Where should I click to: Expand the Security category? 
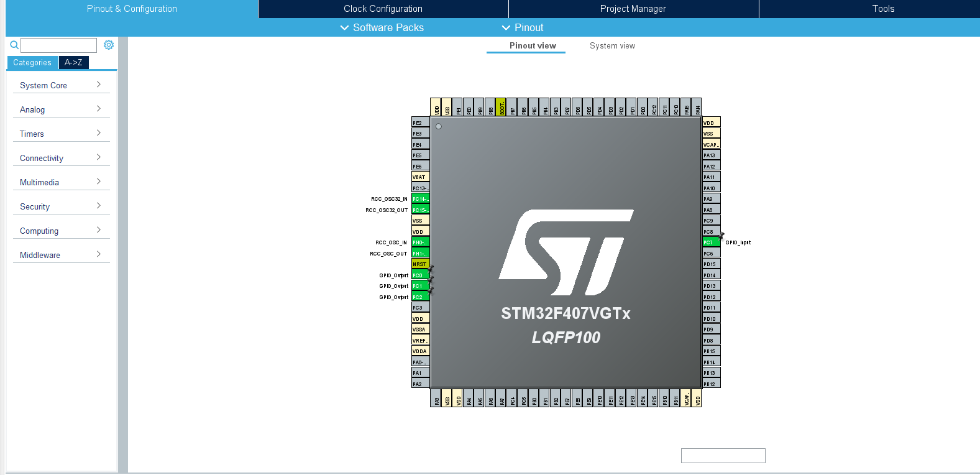tap(61, 206)
